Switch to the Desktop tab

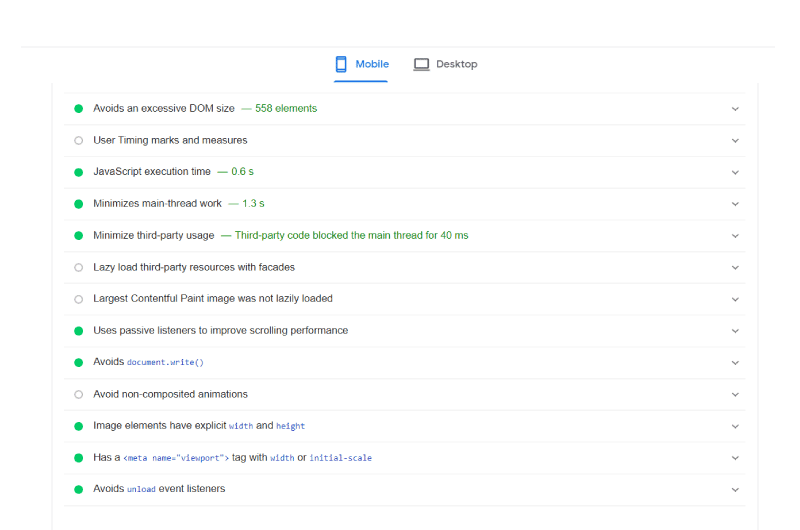445,64
